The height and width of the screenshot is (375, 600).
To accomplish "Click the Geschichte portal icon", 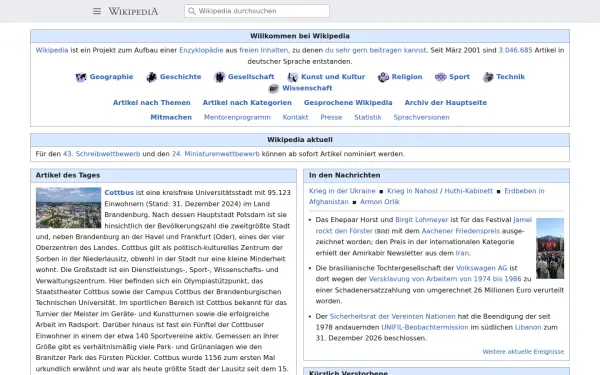I will (x=152, y=77).
